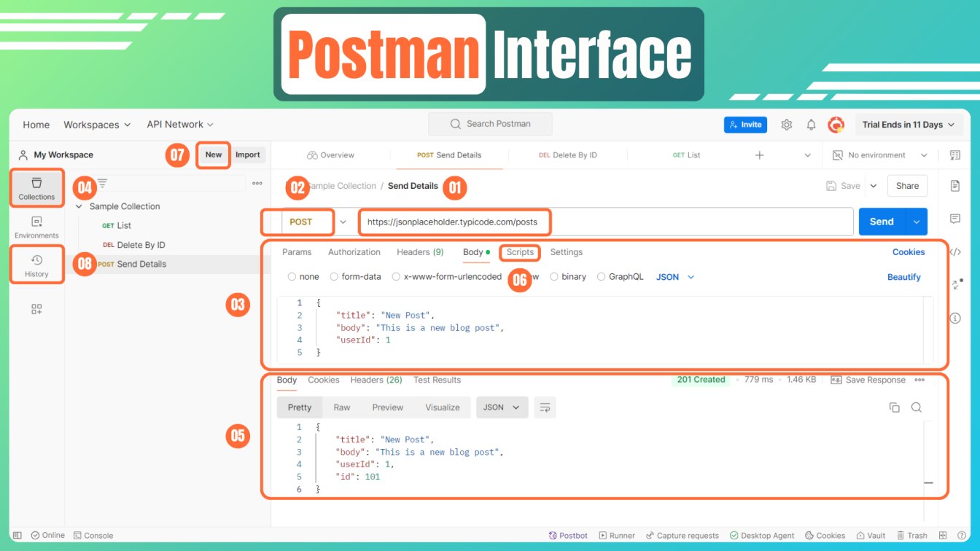Open the Console in status bar

[x=93, y=535]
